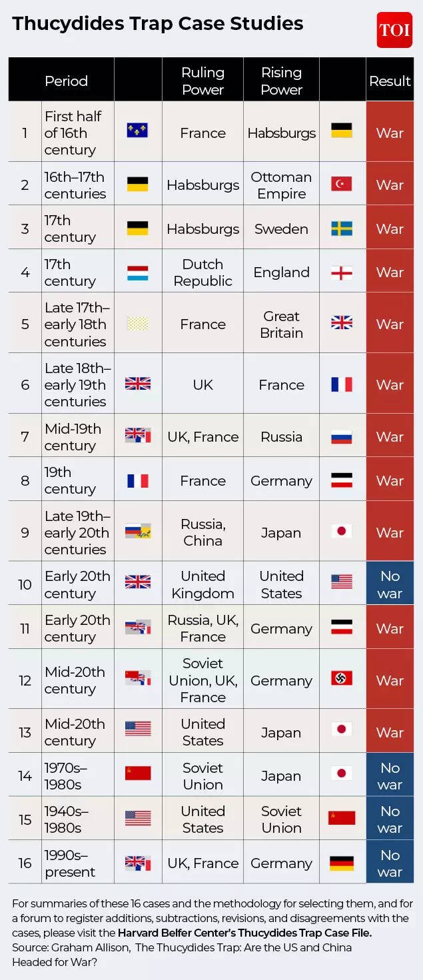Click the modern Germany flag in row 16
The image size is (423, 980).
coord(342,863)
